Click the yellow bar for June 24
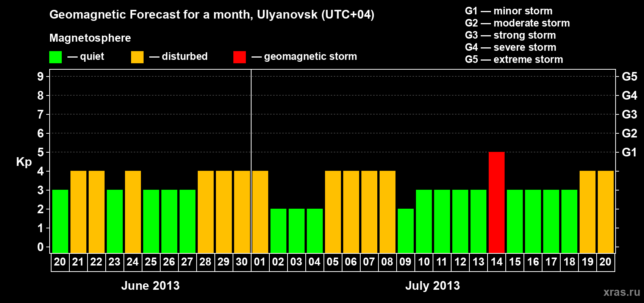Screen dimensions: 644x303 (x=133, y=212)
